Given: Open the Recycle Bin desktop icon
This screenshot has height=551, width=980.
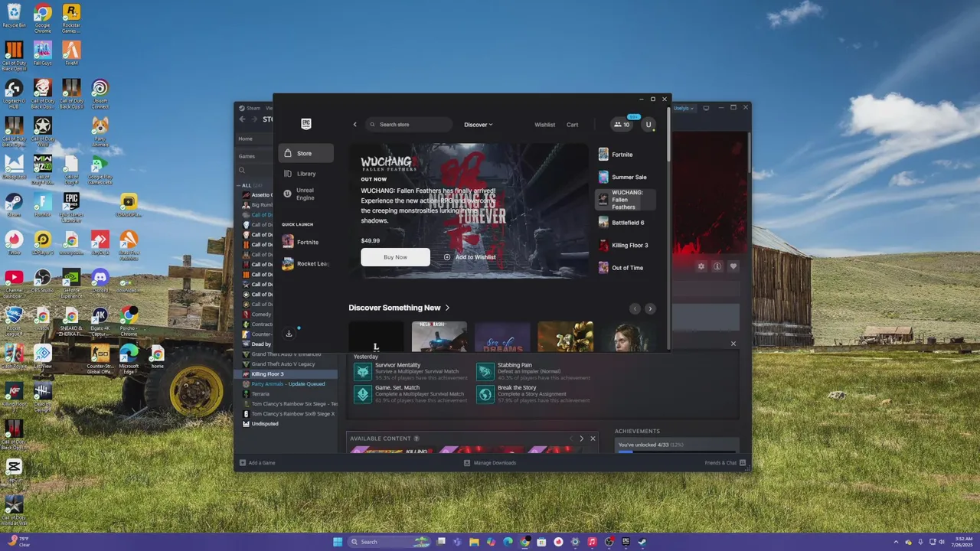Looking at the screenshot, I should tap(14, 15).
